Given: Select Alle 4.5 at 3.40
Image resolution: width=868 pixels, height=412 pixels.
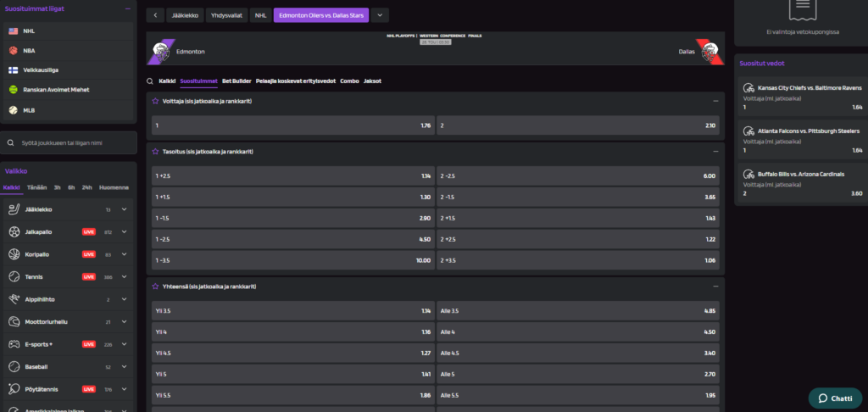Looking at the screenshot, I should pos(578,353).
